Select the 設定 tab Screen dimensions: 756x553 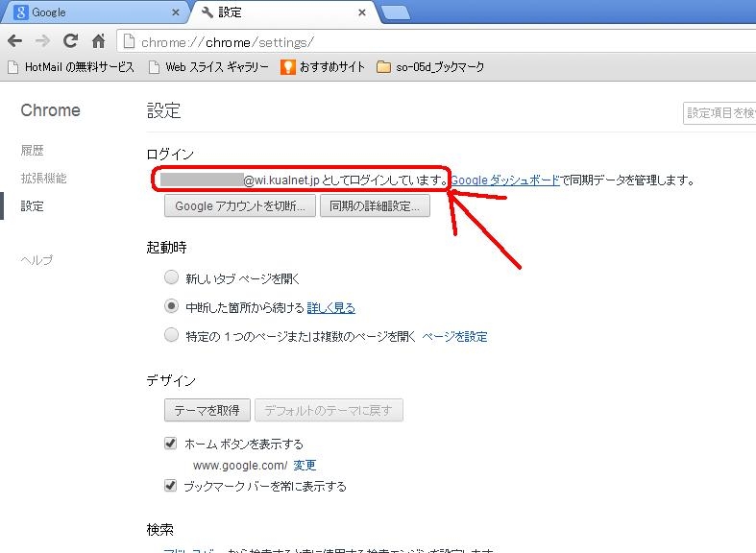click(283, 12)
